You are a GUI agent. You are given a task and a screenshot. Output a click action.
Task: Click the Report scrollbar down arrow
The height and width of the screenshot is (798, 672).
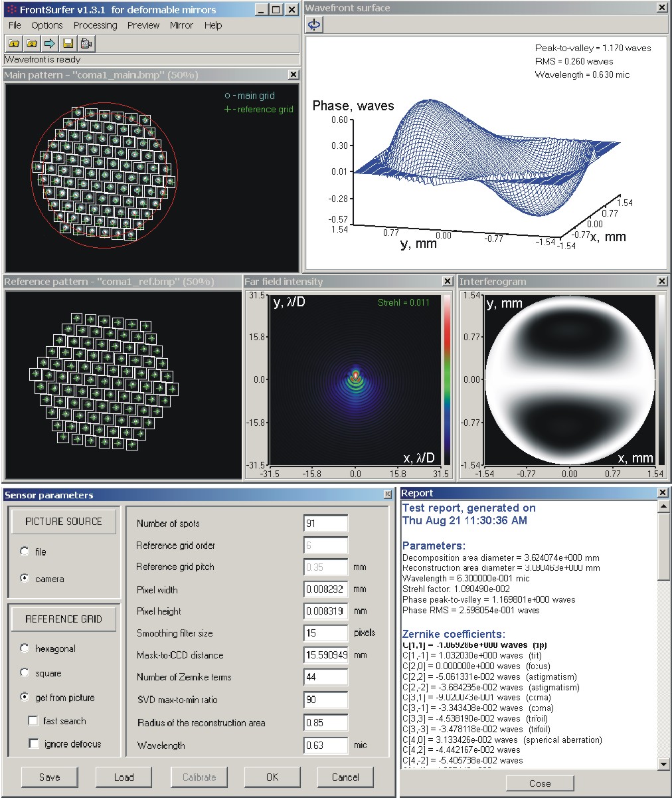pyautogui.click(x=662, y=765)
